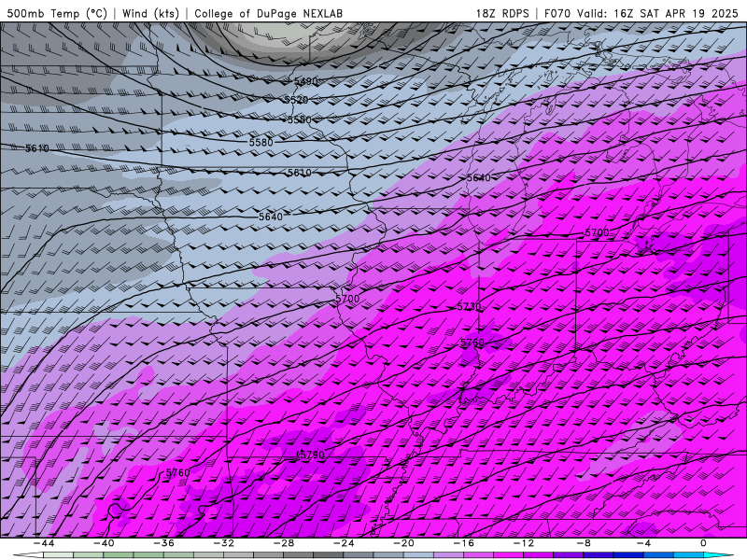The width and height of the screenshot is (747, 560).
Task: Click the -44 value on the temperature scale
Action: coord(43,543)
